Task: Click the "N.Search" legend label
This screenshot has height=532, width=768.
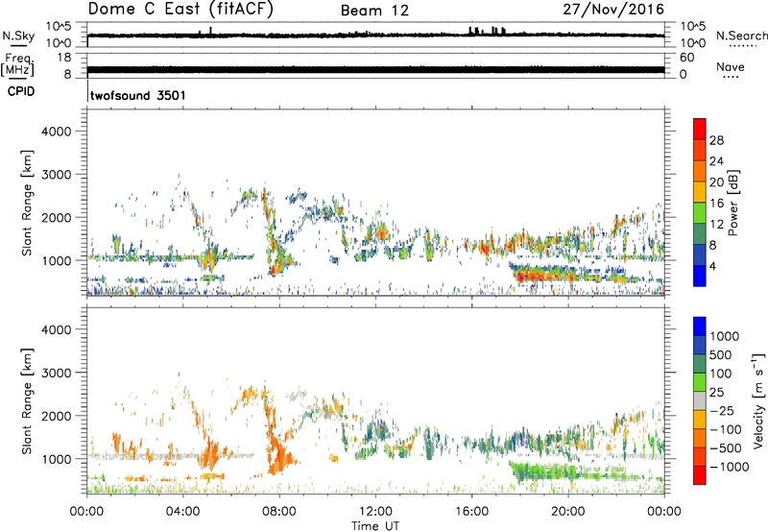Action: point(741,36)
